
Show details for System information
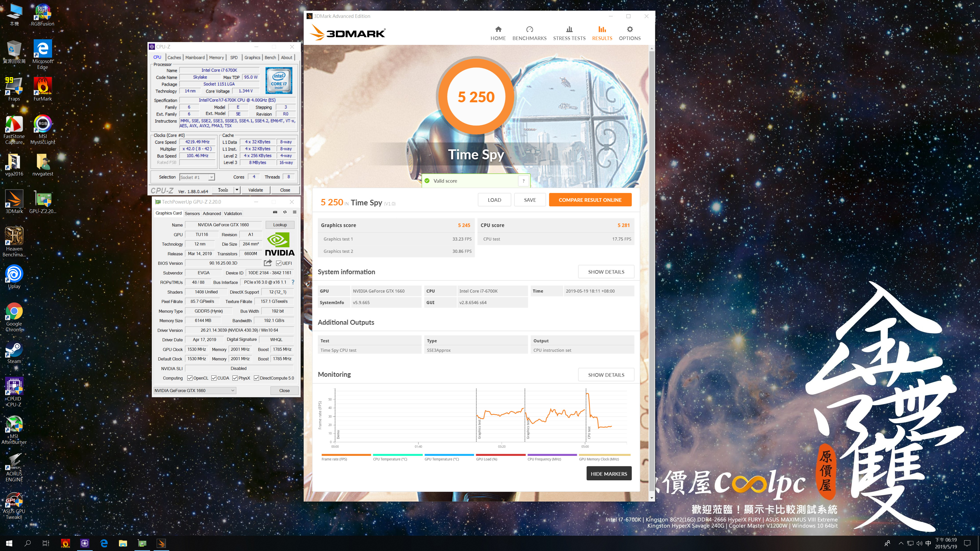pyautogui.click(x=606, y=272)
